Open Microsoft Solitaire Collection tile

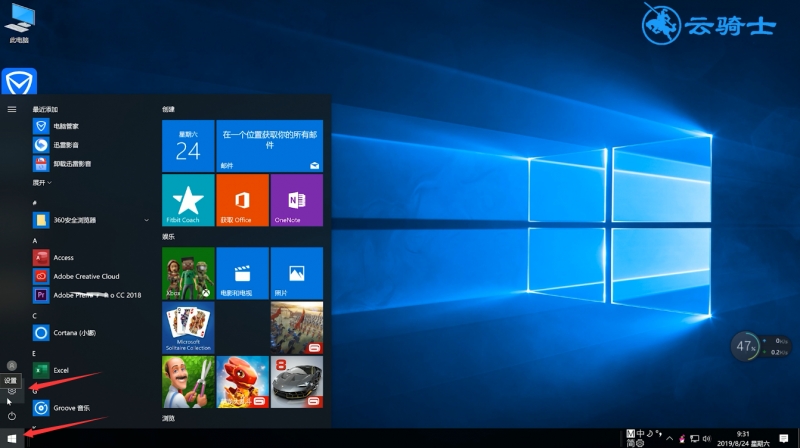(x=188, y=328)
